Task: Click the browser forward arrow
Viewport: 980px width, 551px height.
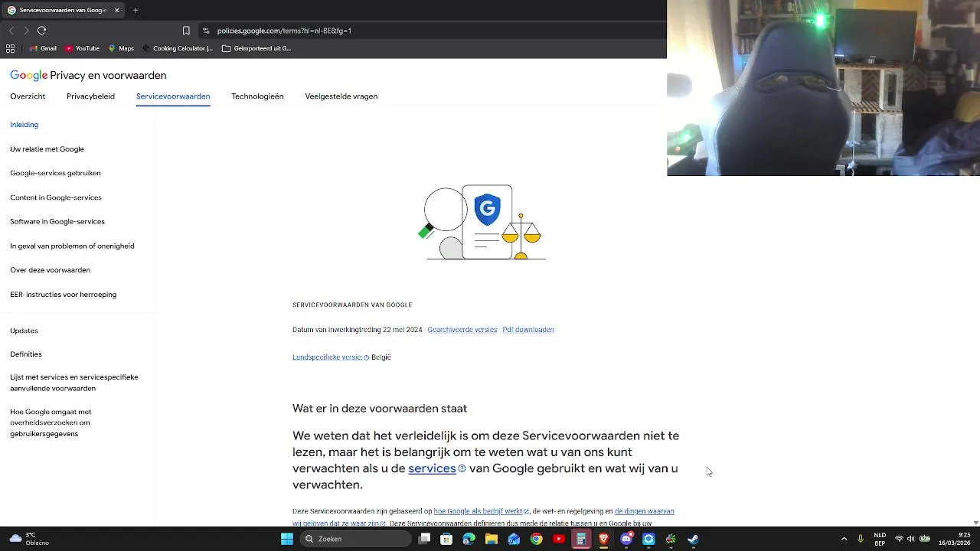Action: point(26,31)
